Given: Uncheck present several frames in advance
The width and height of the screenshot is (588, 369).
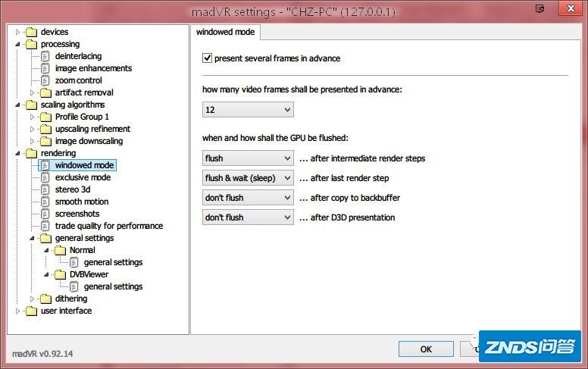Looking at the screenshot, I should [x=208, y=58].
